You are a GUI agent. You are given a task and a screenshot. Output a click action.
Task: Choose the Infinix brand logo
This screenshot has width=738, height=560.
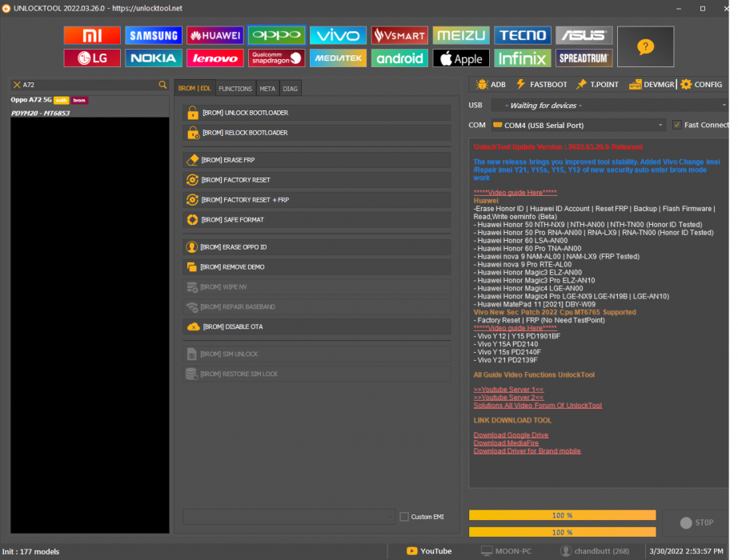click(x=523, y=58)
